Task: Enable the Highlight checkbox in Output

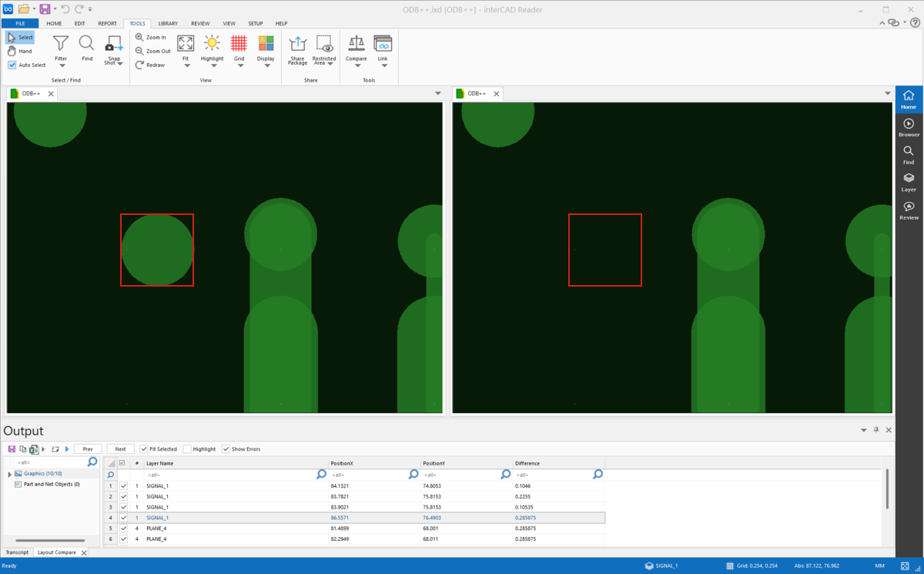Action: click(187, 449)
